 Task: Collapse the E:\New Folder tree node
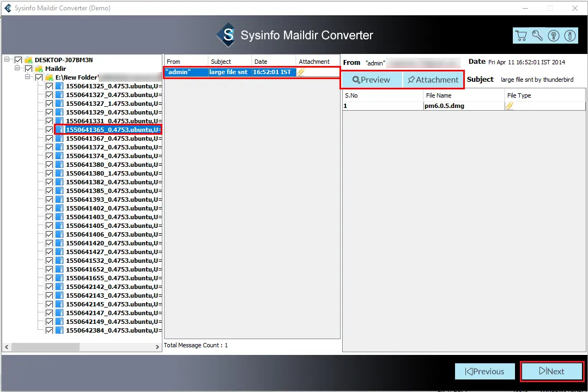[x=28, y=76]
